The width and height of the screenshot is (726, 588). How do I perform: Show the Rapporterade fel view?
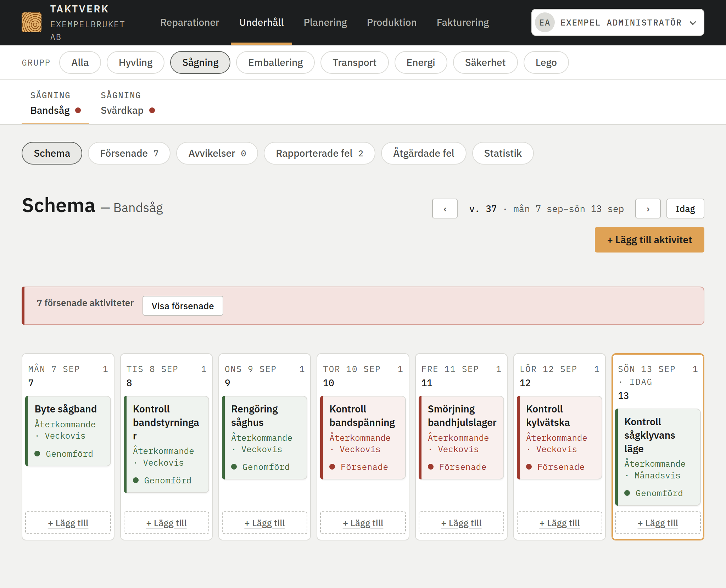pos(319,153)
